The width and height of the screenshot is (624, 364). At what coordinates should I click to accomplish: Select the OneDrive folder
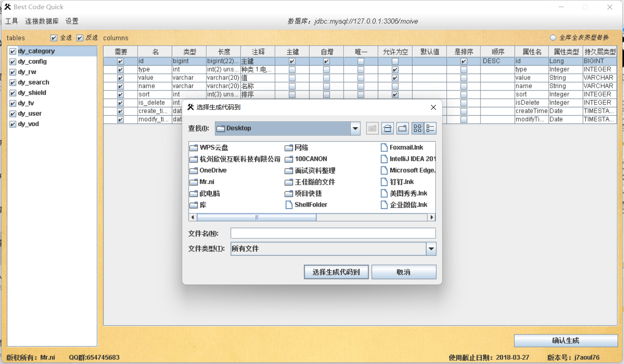208,171
